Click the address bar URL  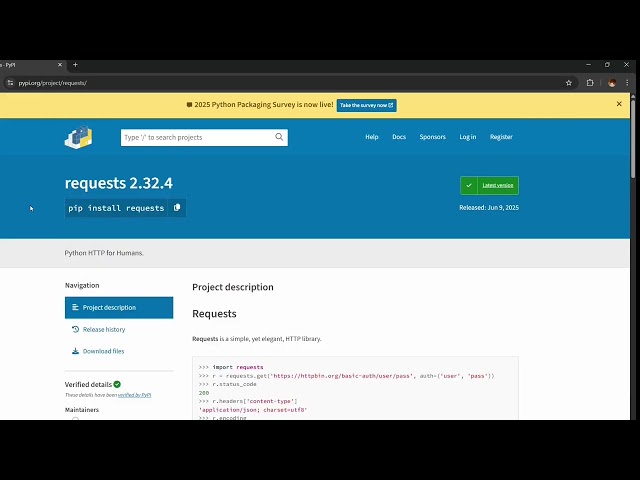pyautogui.click(x=53, y=83)
